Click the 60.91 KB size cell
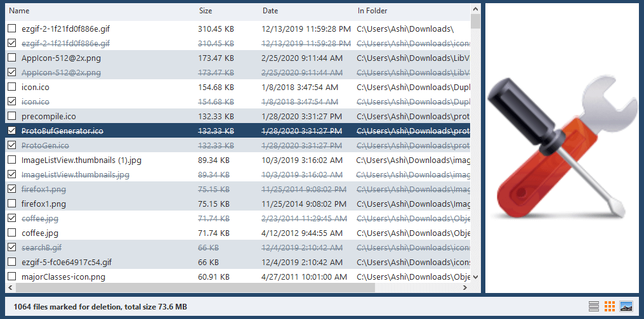The width and height of the screenshot is (644, 319). (214, 277)
